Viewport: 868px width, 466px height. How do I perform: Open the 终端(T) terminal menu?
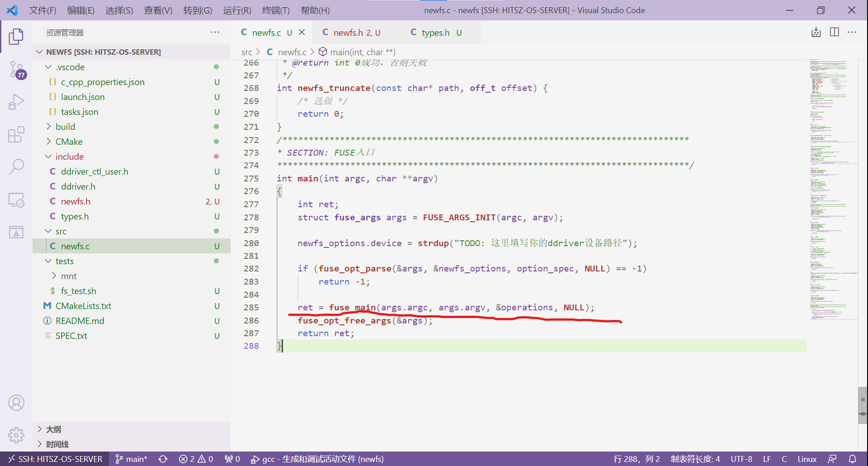tap(275, 10)
